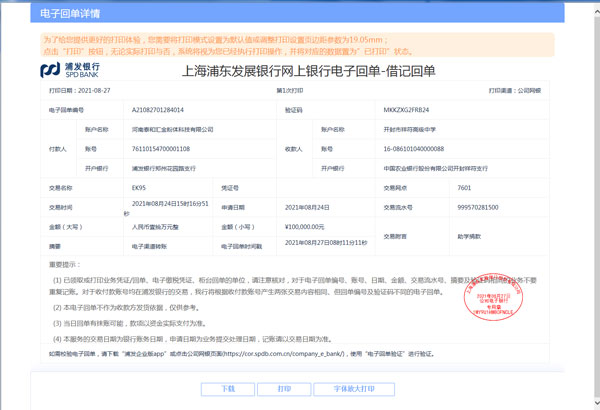Viewport: 600px width, 410px height.
Task: Click the 第1次打印 print count text
Action: tap(290, 91)
